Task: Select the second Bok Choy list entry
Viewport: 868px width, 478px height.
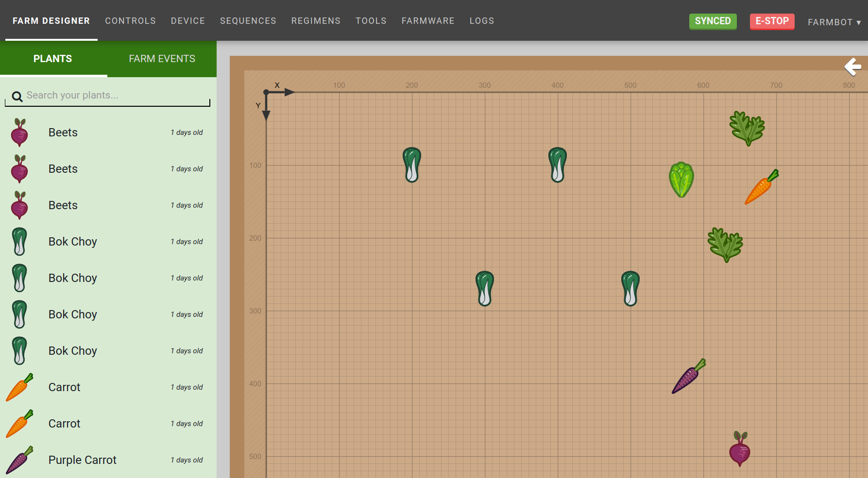Action: tap(72, 278)
